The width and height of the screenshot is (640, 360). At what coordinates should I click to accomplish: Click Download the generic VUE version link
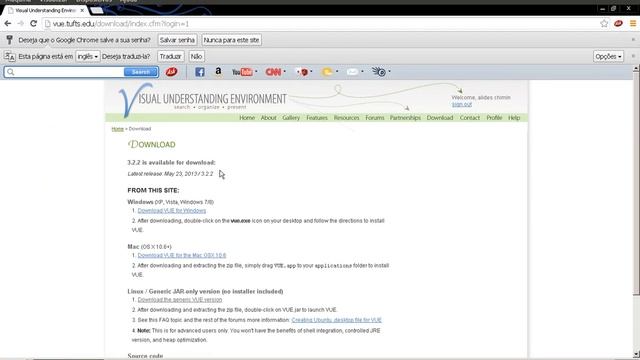point(180,300)
